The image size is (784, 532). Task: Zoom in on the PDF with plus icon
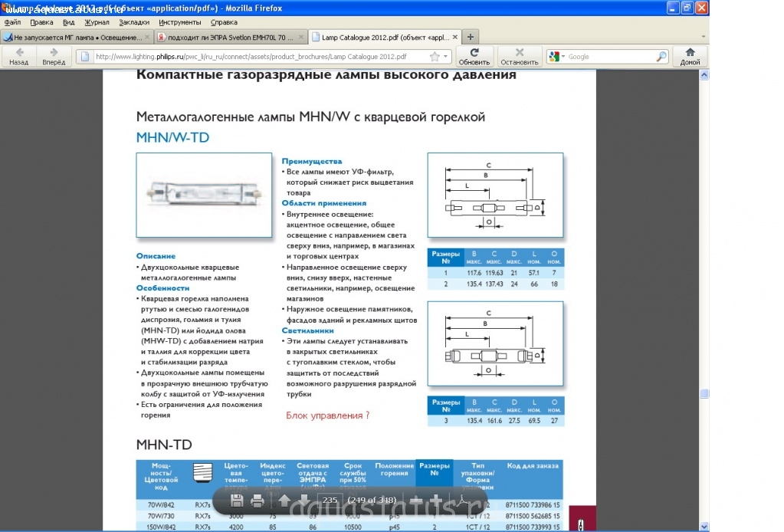tap(435, 500)
